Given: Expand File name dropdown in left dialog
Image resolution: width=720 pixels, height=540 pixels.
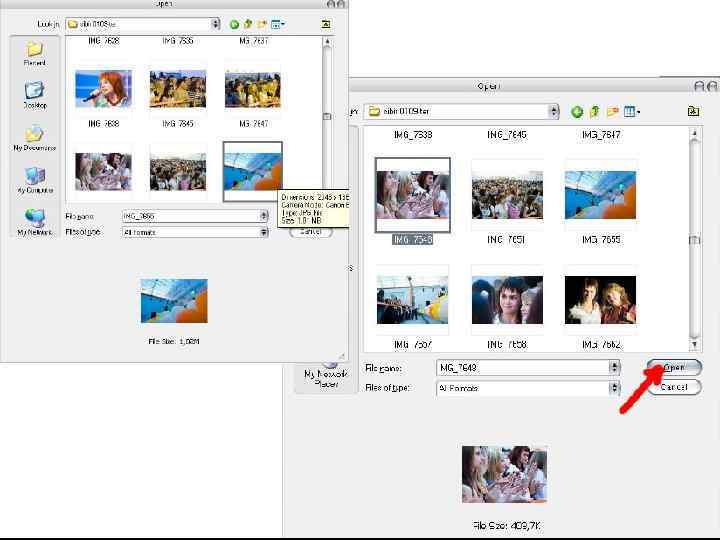Looking at the screenshot, I should click(264, 216).
